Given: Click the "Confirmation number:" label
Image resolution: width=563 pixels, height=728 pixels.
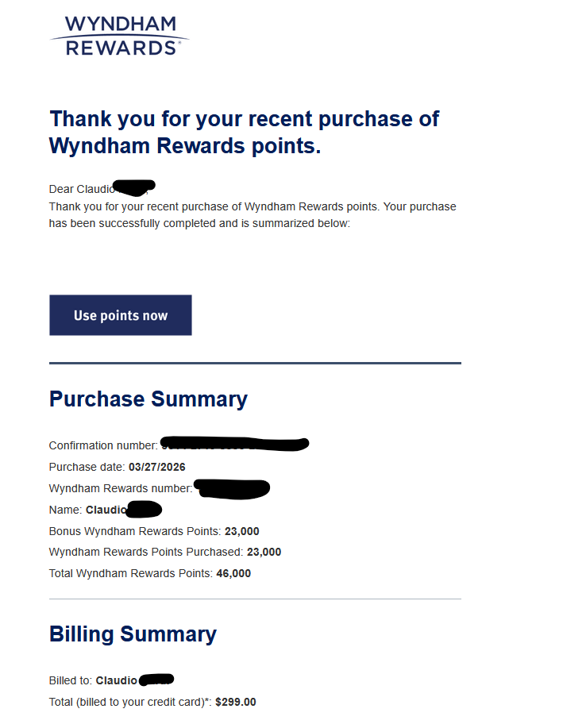Looking at the screenshot, I should (x=103, y=445).
